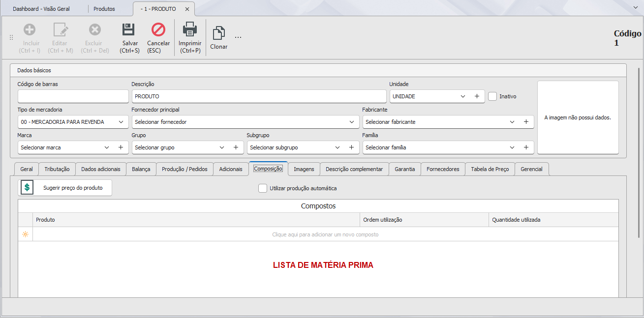Click the Excluir delete icon
This screenshot has width=644, height=318.
click(95, 29)
